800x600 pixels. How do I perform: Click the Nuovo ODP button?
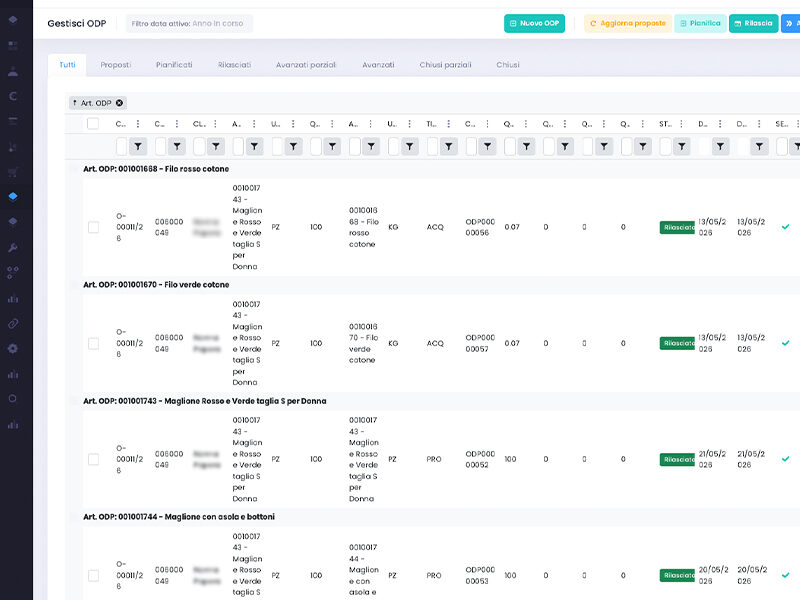(x=534, y=23)
